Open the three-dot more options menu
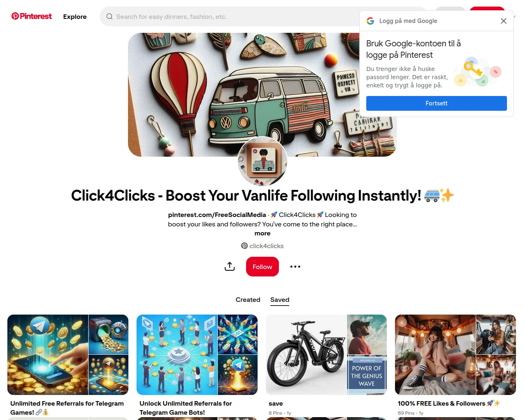 (295, 267)
